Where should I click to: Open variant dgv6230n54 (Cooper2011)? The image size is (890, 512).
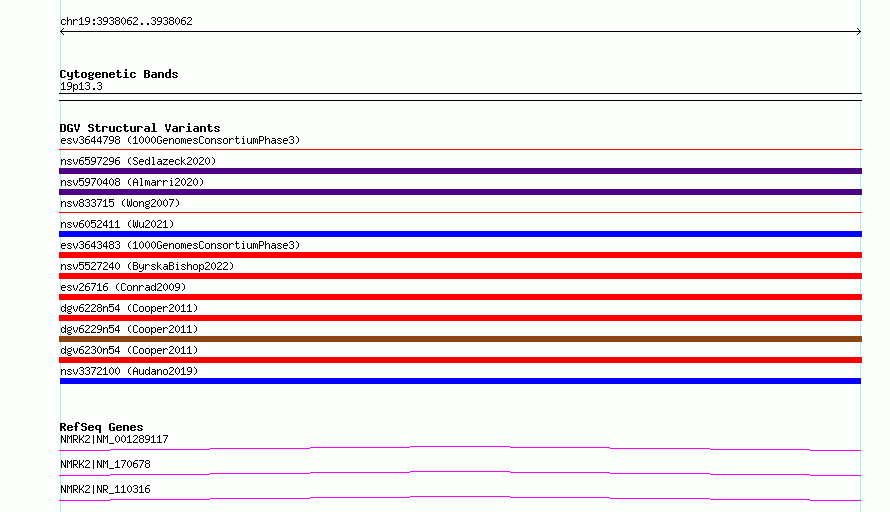[x=129, y=350]
